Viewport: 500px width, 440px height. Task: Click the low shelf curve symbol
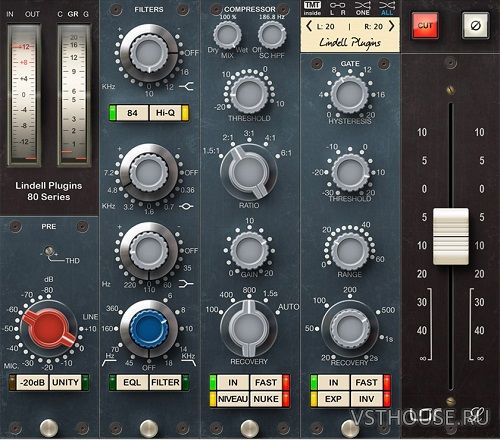tap(186, 284)
